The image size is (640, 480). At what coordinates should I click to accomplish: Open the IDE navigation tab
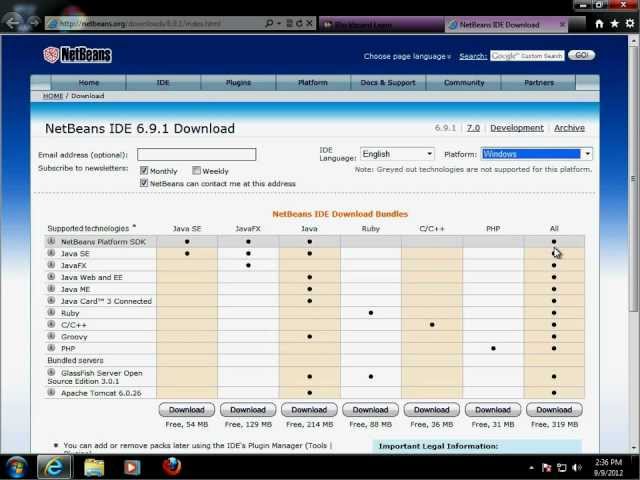(x=163, y=82)
